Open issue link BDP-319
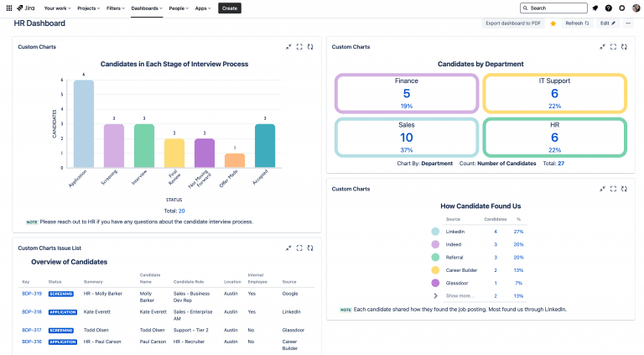644x355 pixels. 32,294
